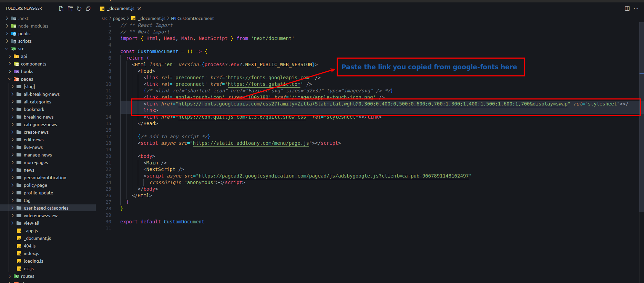The height and width of the screenshot is (283, 644).
Task: Open _app.js from the file tree
Action: coord(31,231)
